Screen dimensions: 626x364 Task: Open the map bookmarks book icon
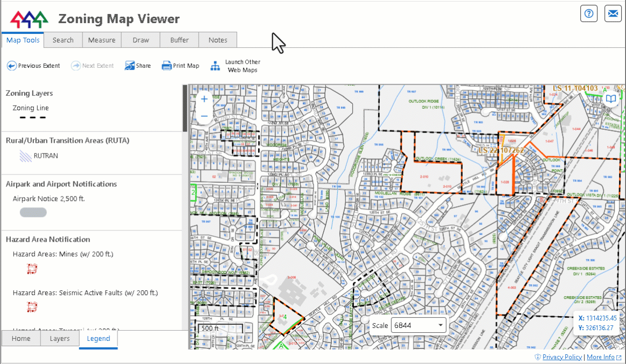click(611, 99)
